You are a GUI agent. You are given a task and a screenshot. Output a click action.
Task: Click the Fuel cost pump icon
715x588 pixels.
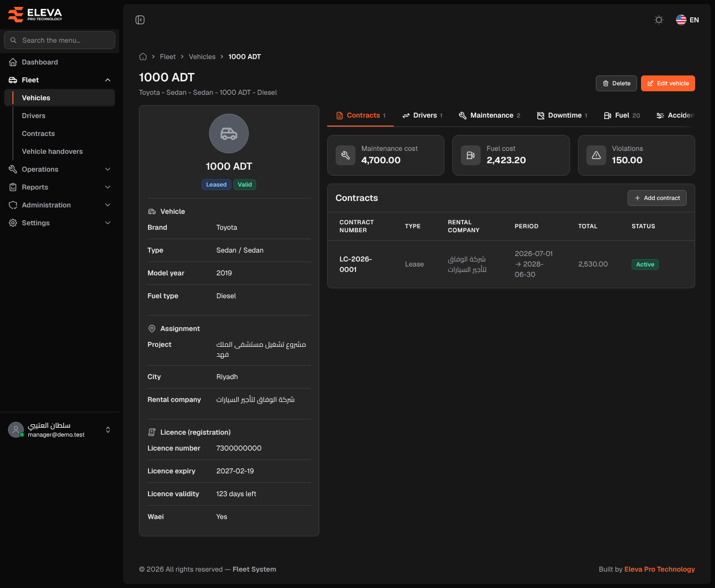pos(471,155)
